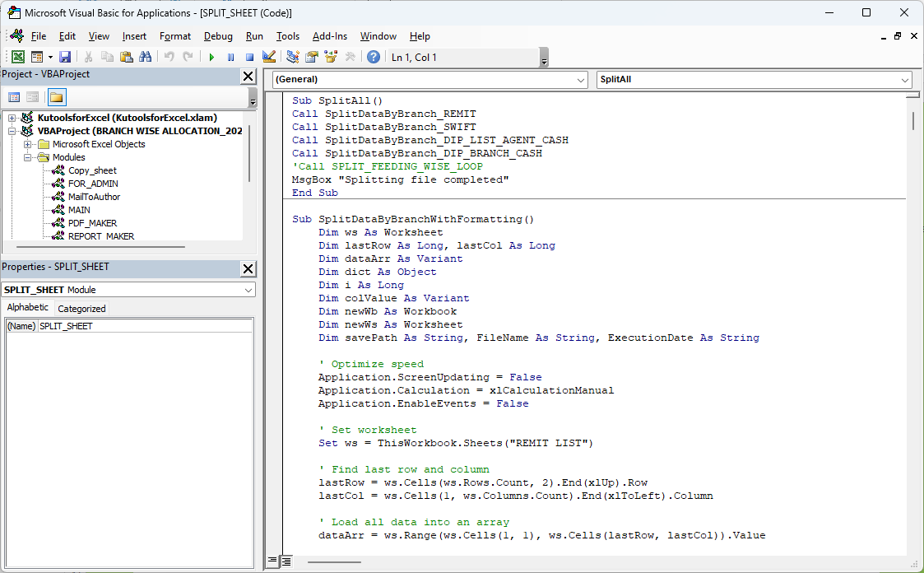The width and height of the screenshot is (924, 573).
Task: Save the project with the floppy disk icon
Action: [65, 57]
